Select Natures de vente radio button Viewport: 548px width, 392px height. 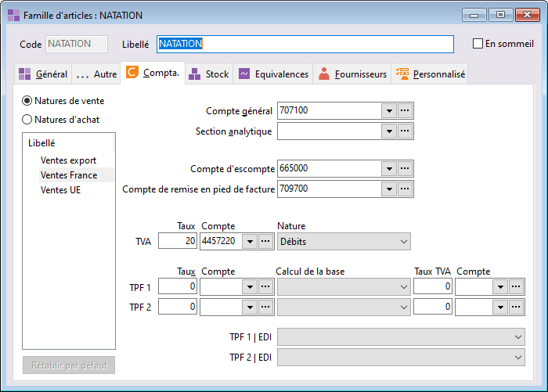click(x=27, y=101)
